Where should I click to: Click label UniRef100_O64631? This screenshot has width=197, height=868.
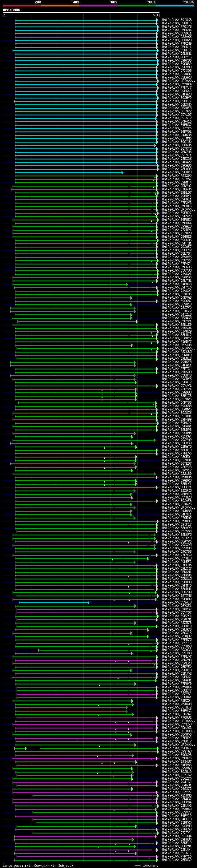pyautogui.click(x=176, y=785)
